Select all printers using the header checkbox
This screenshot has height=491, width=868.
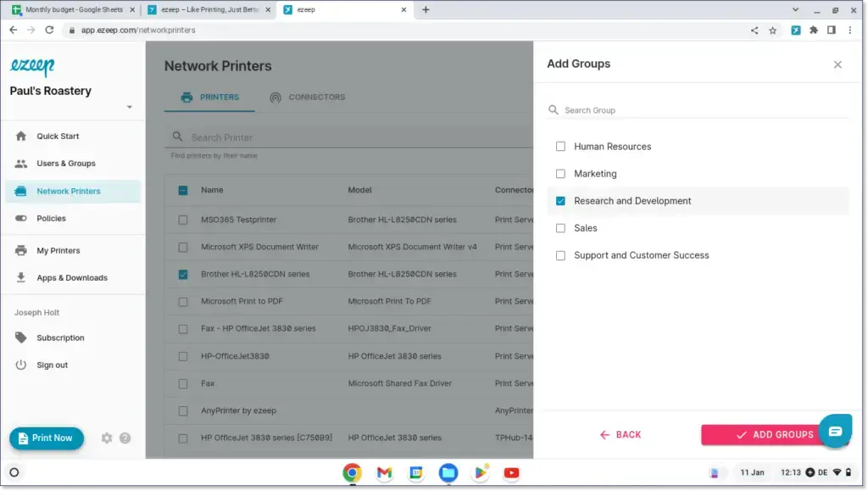(181, 190)
